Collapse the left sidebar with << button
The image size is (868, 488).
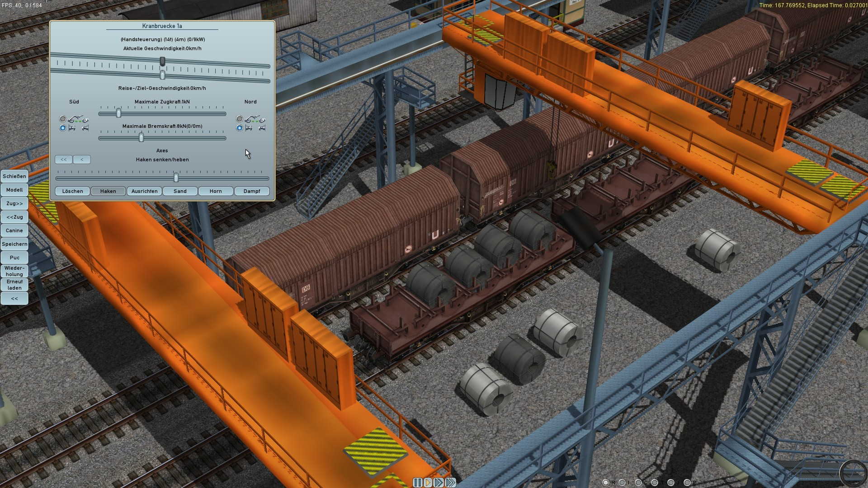click(14, 299)
